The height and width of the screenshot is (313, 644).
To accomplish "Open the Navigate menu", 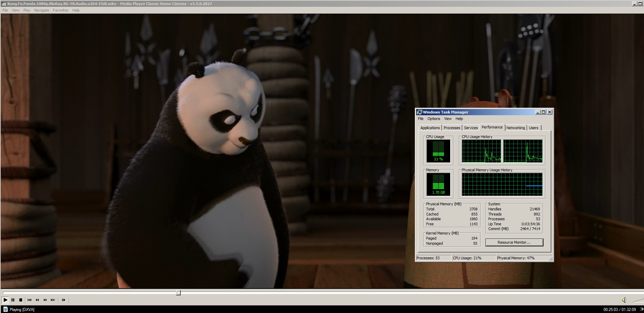I will [41, 10].
